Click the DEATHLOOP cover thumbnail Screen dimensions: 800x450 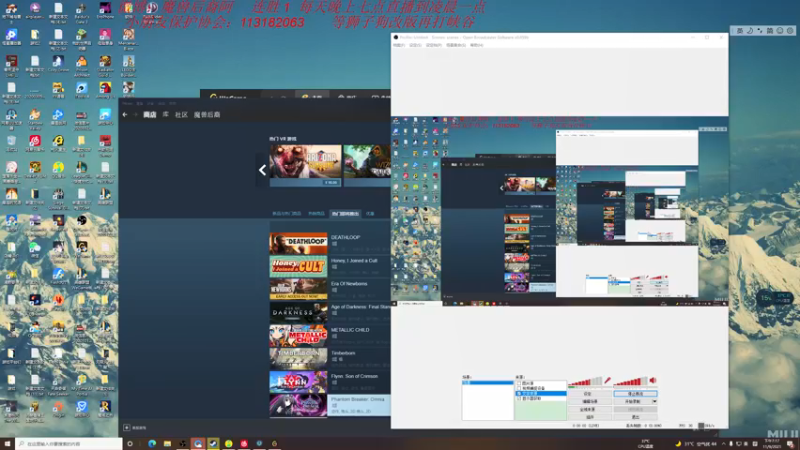pyautogui.click(x=298, y=243)
